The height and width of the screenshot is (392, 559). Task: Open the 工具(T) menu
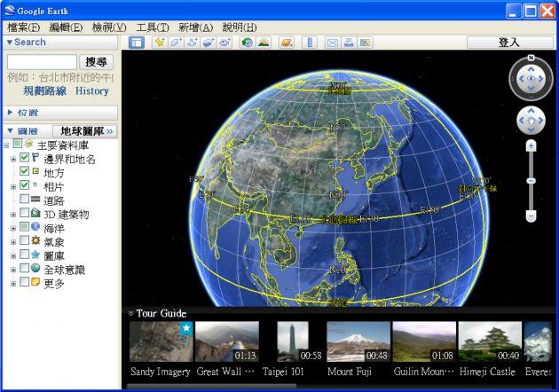click(152, 27)
